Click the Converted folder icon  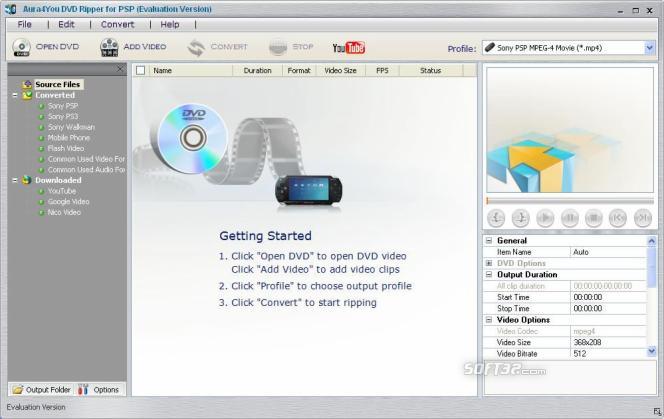(28, 95)
